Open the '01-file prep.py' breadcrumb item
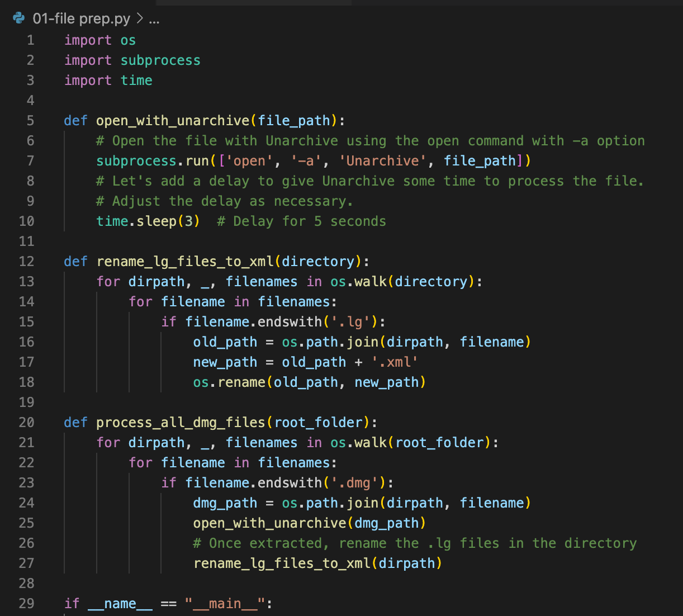Screen dimensions: 683x616 click(x=81, y=18)
